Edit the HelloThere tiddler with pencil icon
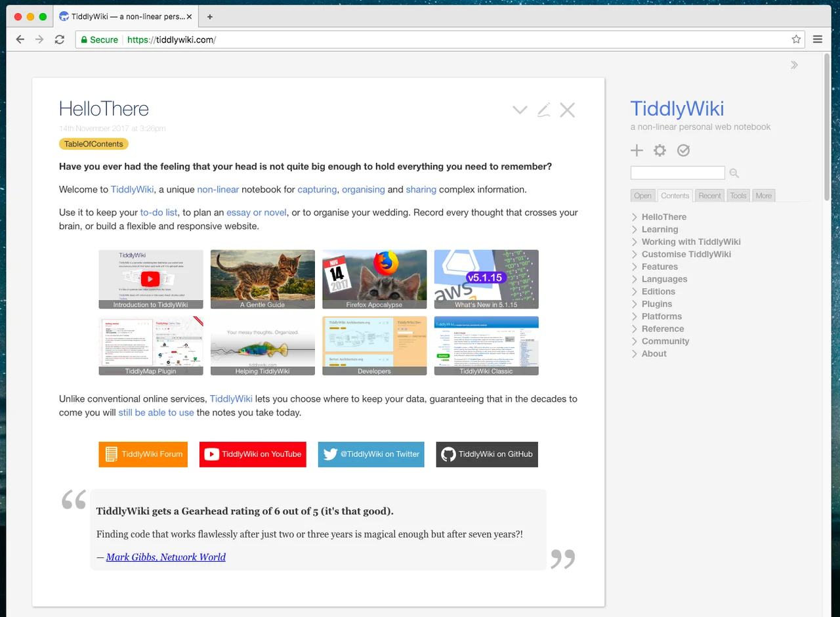This screenshot has height=617, width=840. tap(543, 110)
